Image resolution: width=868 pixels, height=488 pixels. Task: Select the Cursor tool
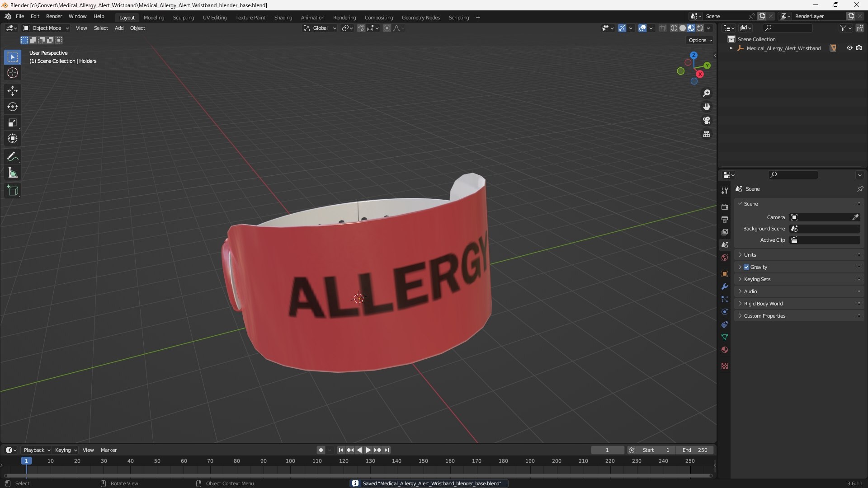coord(13,73)
